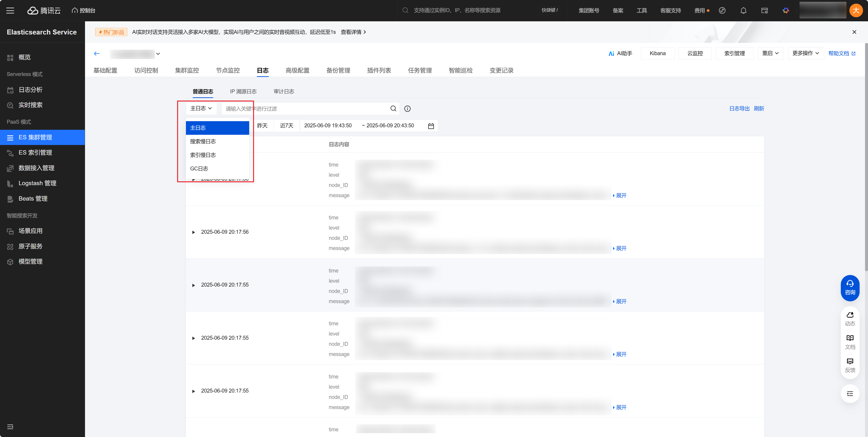Image resolution: width=868 pixels, height=437 pixels.
Task: Open 日志分析 in the sidebar
Action: click(42, 90)
